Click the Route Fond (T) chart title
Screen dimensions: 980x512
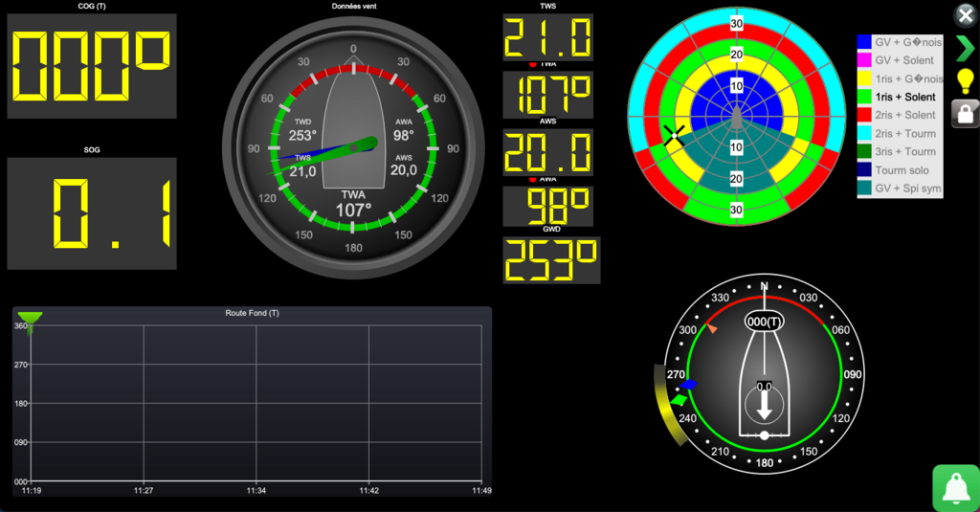click(x=252, y=313)
